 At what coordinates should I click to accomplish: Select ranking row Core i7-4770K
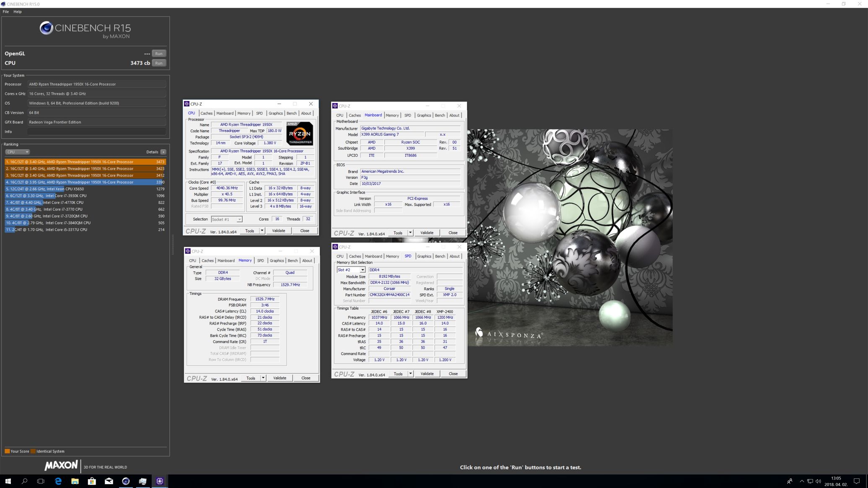point(86,203)
